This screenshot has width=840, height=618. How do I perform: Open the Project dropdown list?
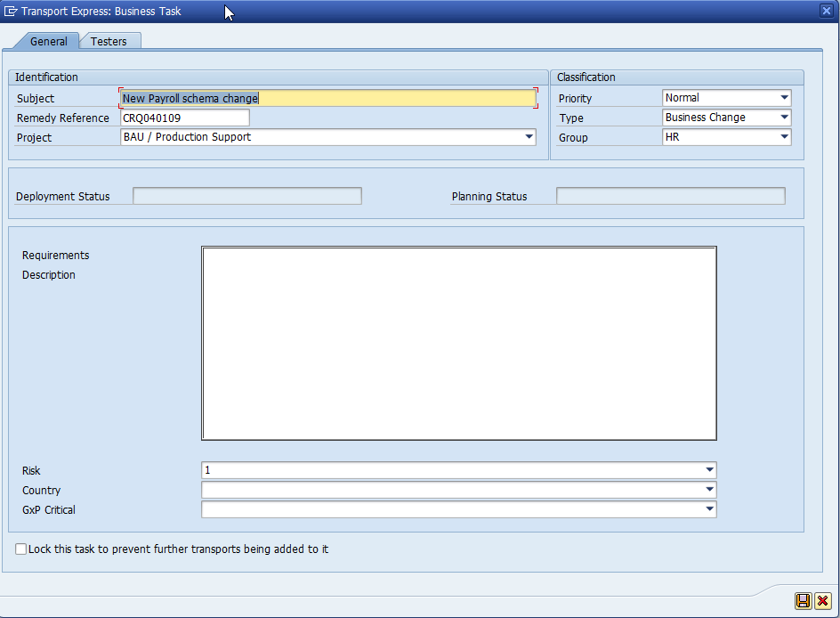529,136
